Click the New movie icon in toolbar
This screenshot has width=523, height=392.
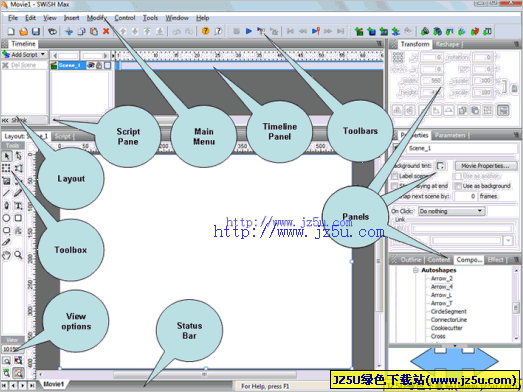pos(11,31)
